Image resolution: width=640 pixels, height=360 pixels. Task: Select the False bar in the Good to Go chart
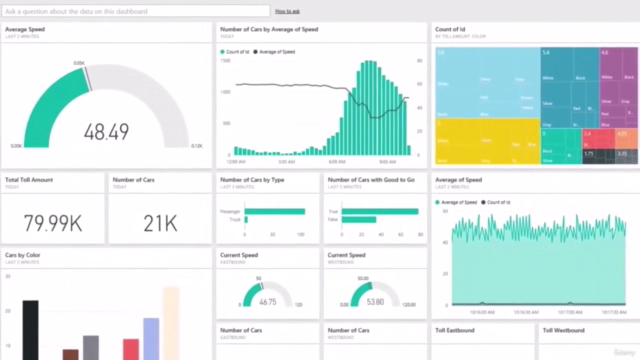(359, 220)
